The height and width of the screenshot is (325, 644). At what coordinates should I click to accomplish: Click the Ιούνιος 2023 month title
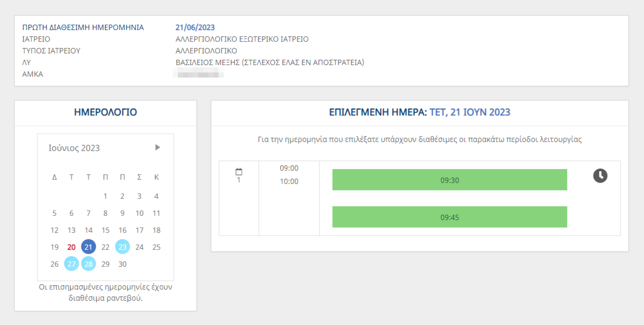tap(74, 148)
